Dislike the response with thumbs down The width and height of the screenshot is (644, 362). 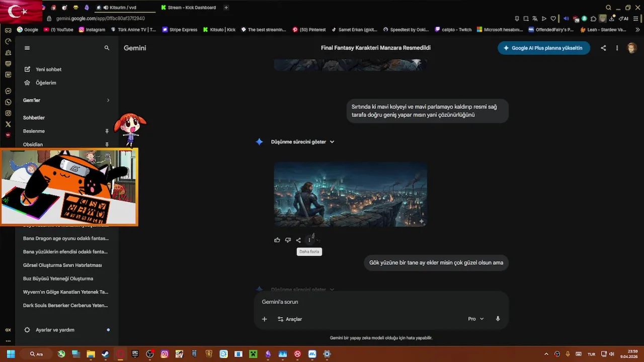point(288,240)
